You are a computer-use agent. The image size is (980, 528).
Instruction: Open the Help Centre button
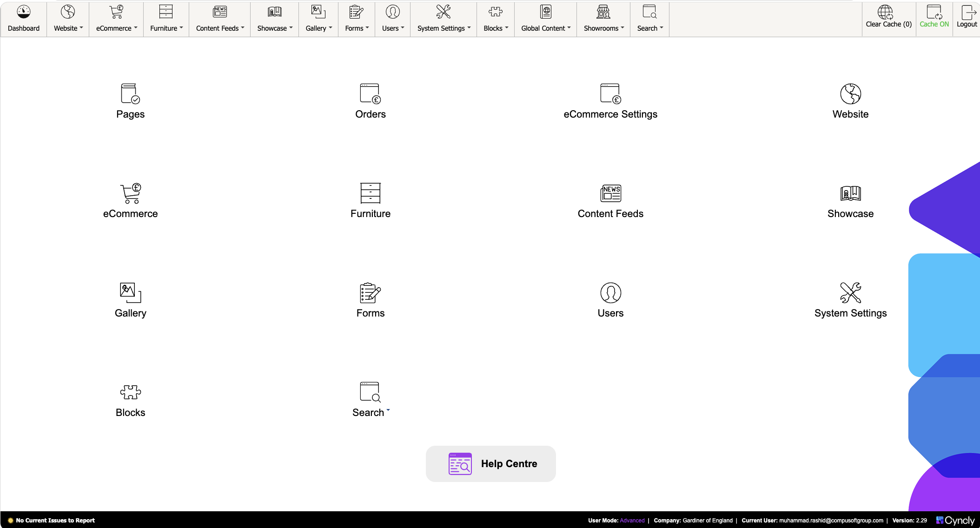coord(491,464)
